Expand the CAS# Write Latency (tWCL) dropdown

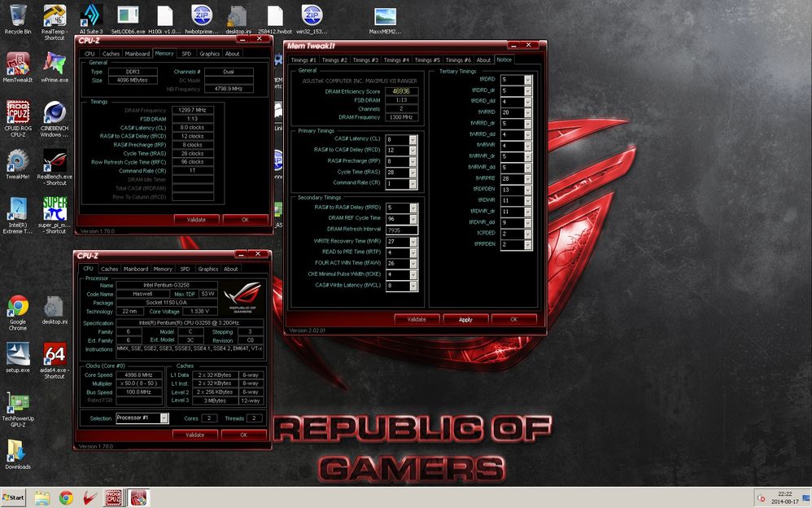coord(413,286)
